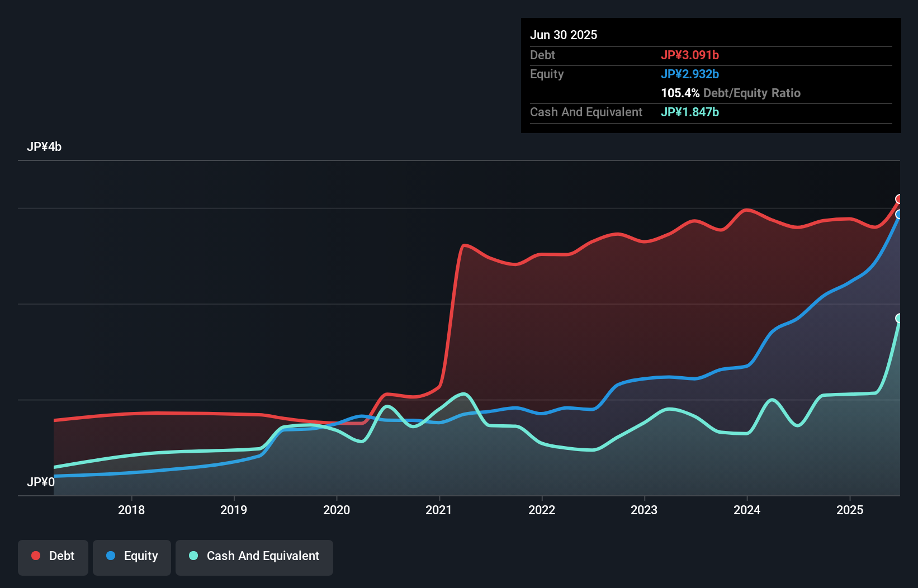Click the teal Cash And Equivalent dot icon

click(x=193, y=556)
